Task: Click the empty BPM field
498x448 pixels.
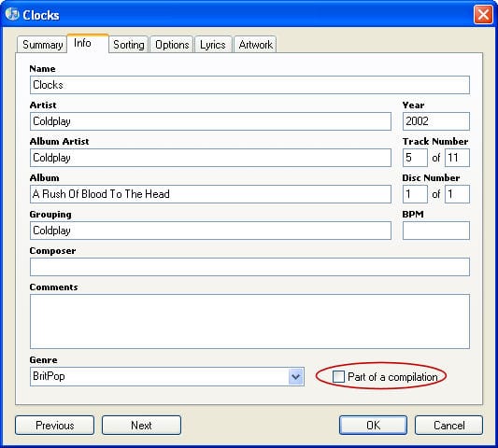Action: pyautogui.click(x=436, y=231)
